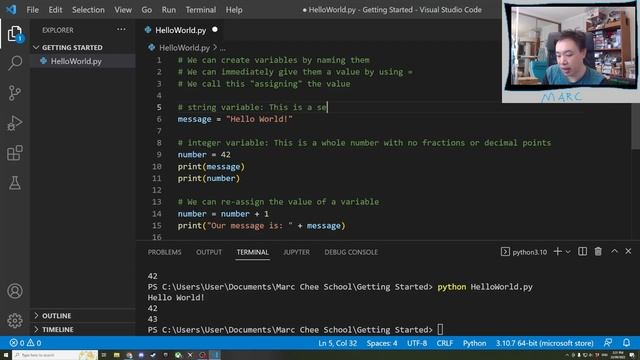The width and height of the screenshot is (640, 360).
Task: Open Run and Debug view
Action: point(15,123)
